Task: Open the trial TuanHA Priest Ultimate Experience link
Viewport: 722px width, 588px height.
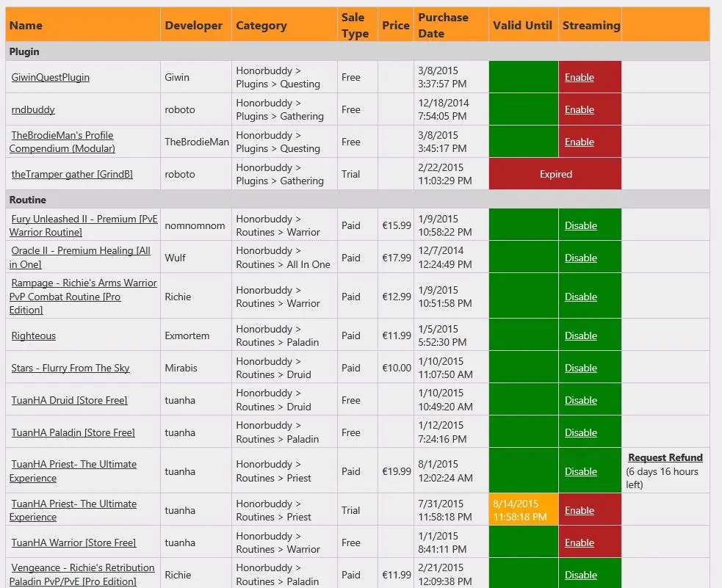Action: [x=73, y=510]
